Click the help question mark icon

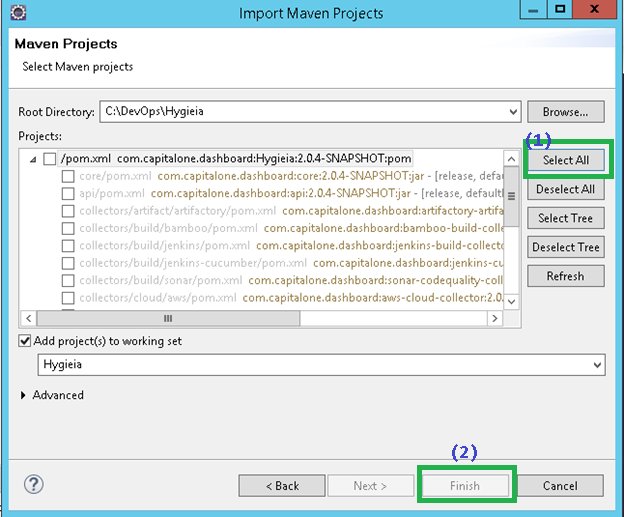32,485
